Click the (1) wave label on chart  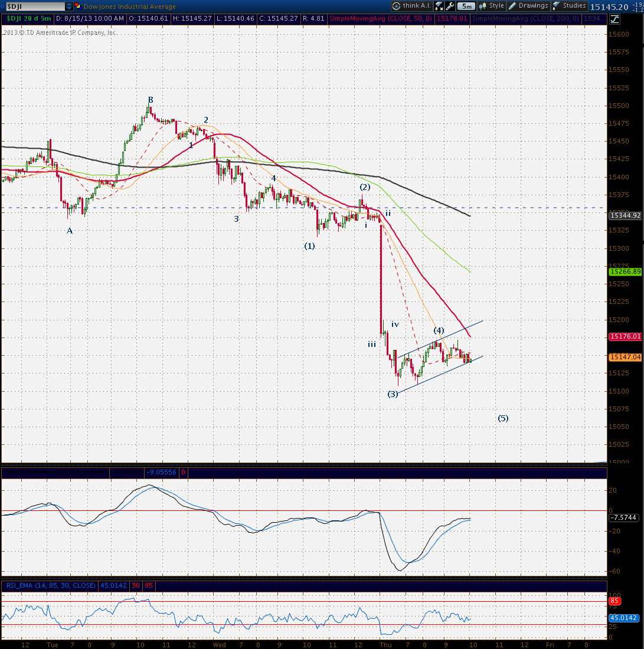pos(309,246)
